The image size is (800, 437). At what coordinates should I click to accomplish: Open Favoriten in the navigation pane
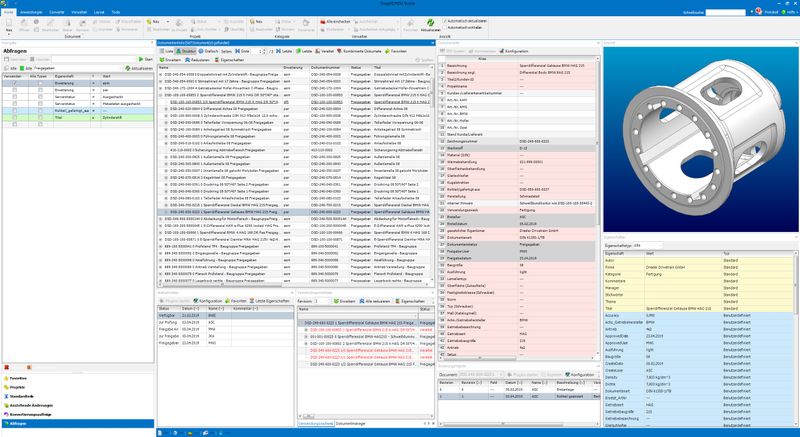(77, 378)
